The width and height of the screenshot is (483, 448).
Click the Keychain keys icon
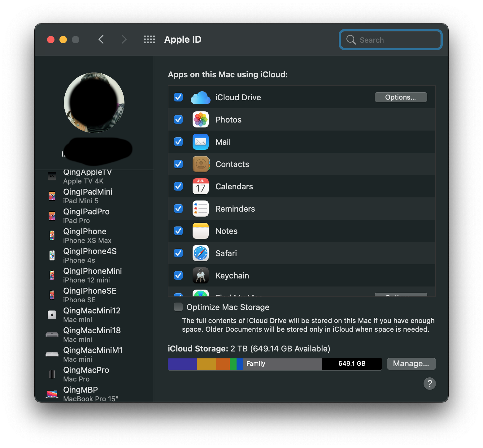(201, 276)
